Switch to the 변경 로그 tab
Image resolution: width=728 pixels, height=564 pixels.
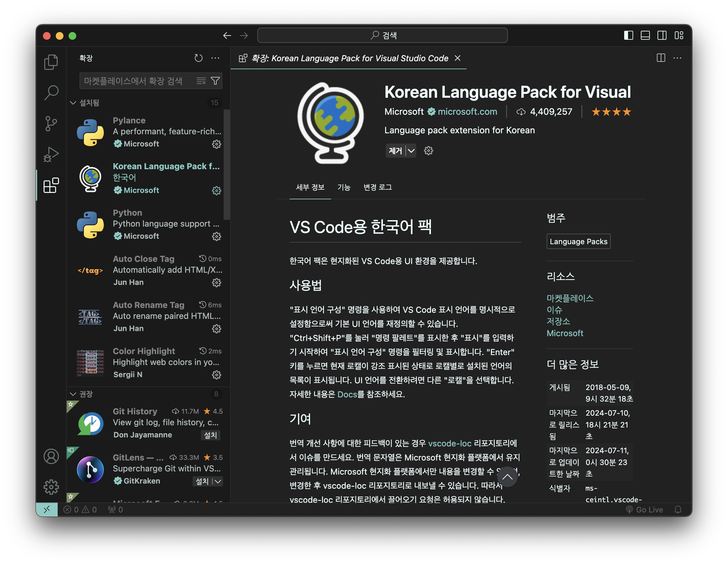coord(377,187)
